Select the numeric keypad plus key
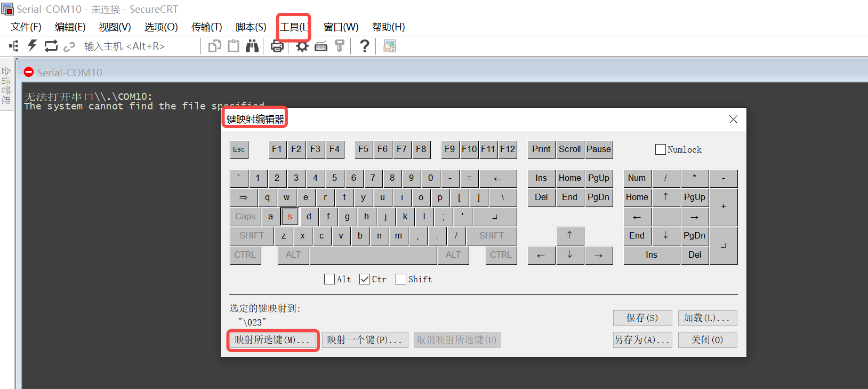 pyautogui.click(x=724, y=207)
